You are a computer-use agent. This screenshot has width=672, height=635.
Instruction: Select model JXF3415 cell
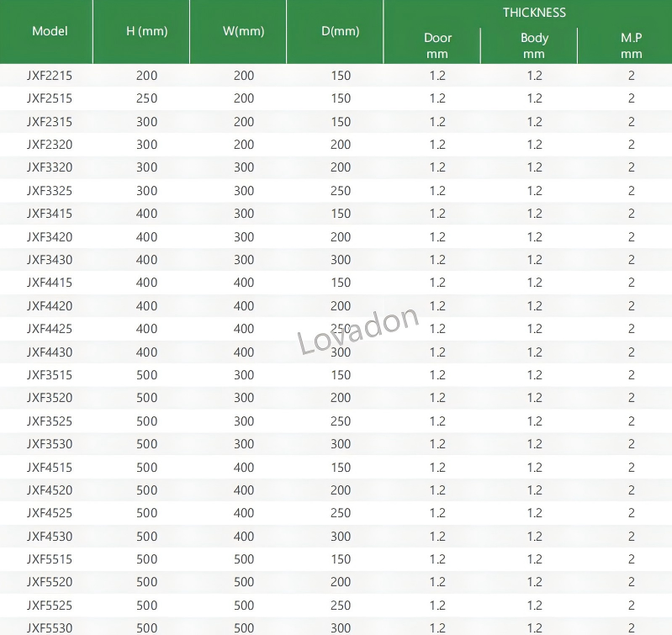[x=50, y=214]
